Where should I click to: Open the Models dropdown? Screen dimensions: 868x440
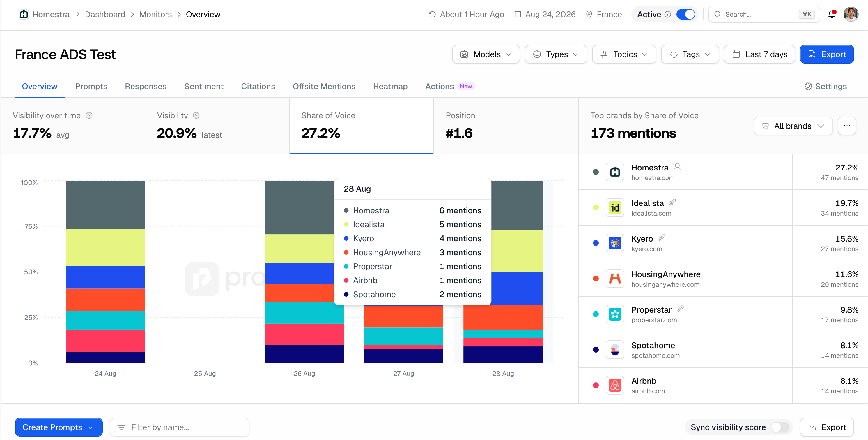tap(486, 54)
